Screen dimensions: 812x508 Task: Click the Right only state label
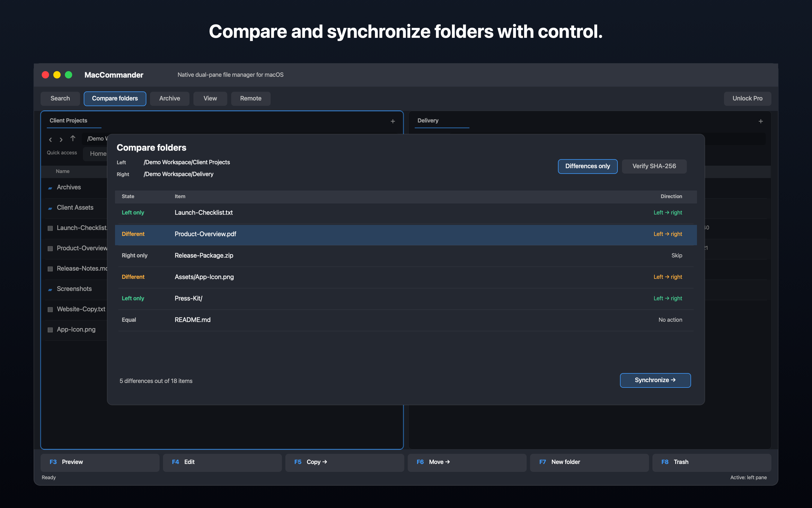(x=134, y=256)
